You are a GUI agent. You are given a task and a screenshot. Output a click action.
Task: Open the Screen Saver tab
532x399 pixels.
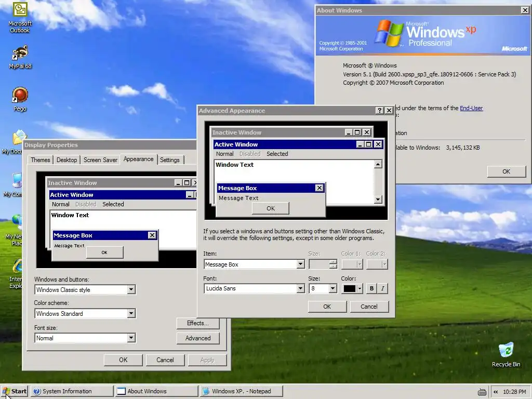click(100, 160)
